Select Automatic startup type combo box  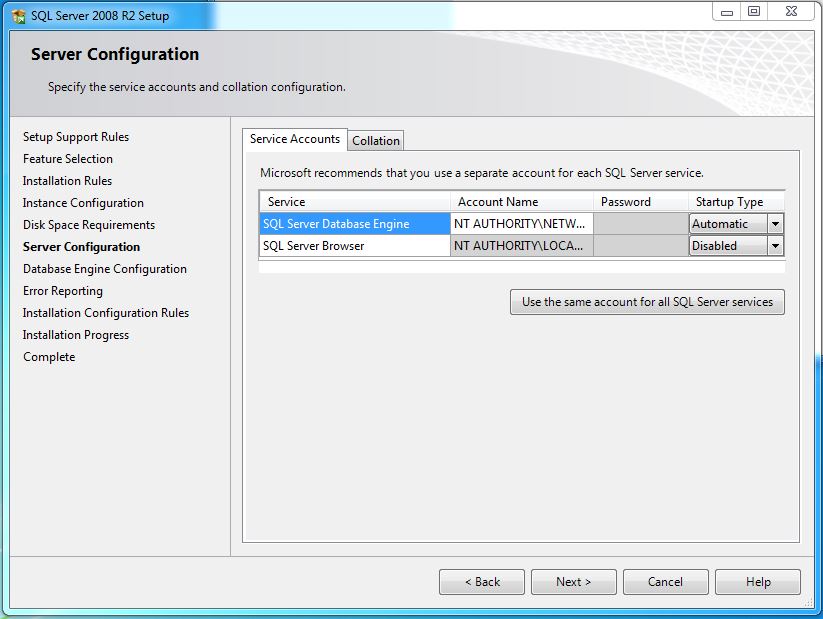coord(730,223)
